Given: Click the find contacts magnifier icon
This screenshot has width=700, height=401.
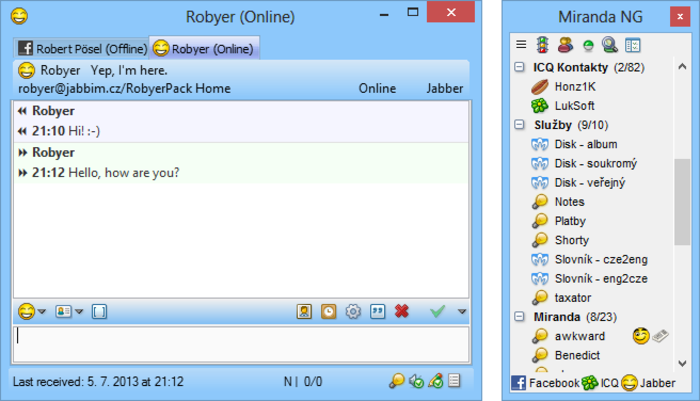Looking at the screenshot, I should (609, 45).
